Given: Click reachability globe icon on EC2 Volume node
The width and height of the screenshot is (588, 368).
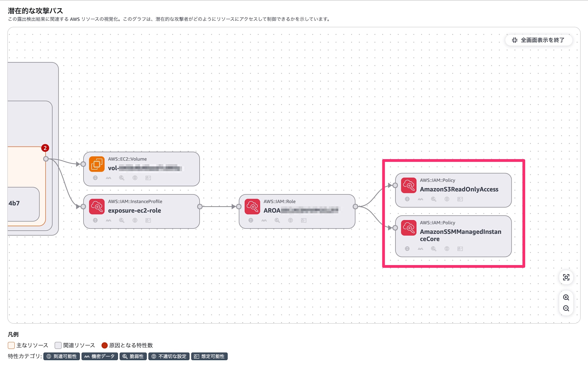Looking at the screenshot, I should (95, 178).
